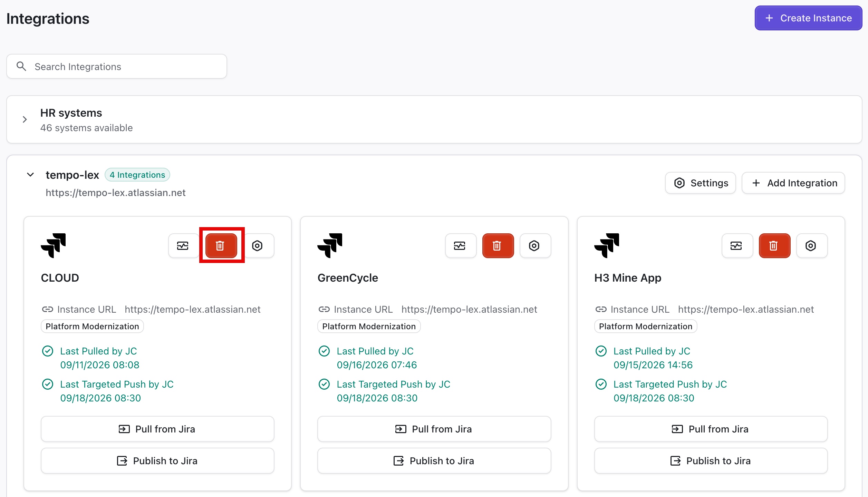
Task: Click '46 systems available' text
Action: 86,128
